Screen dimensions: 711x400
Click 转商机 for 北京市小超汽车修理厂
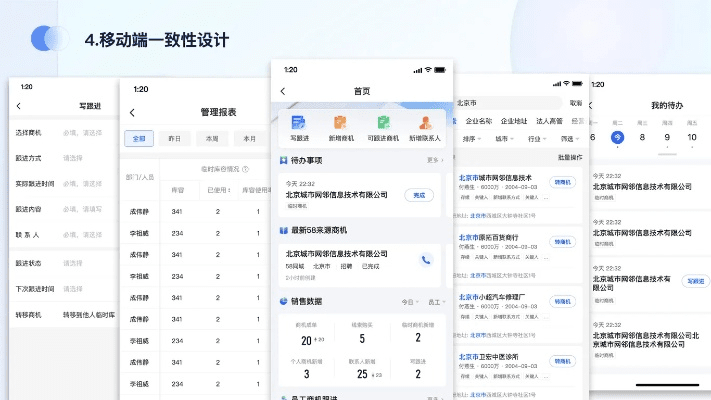562,302
